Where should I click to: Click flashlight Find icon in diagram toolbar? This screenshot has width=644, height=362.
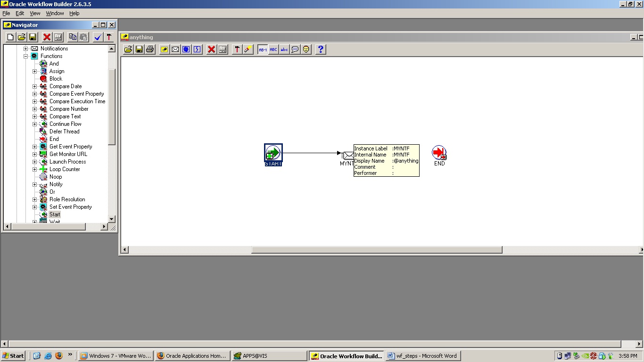[248, 49]
